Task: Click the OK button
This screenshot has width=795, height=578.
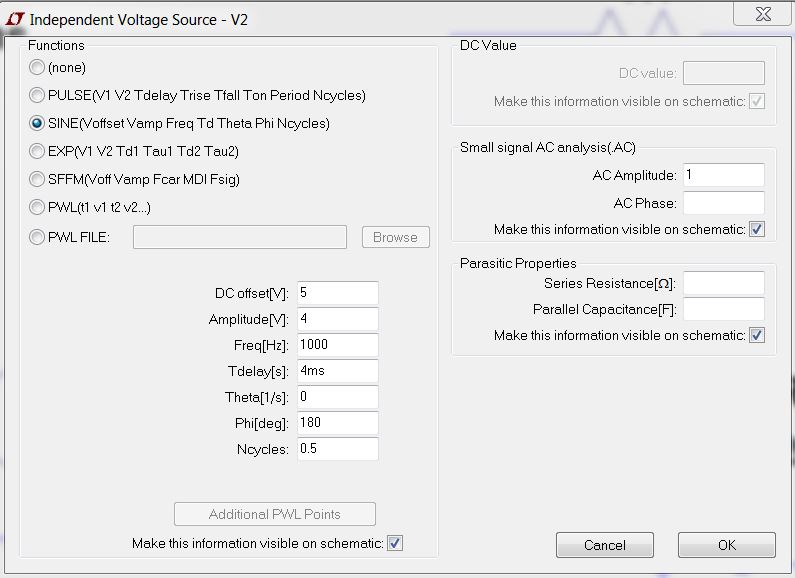Action: click(727, 545)
